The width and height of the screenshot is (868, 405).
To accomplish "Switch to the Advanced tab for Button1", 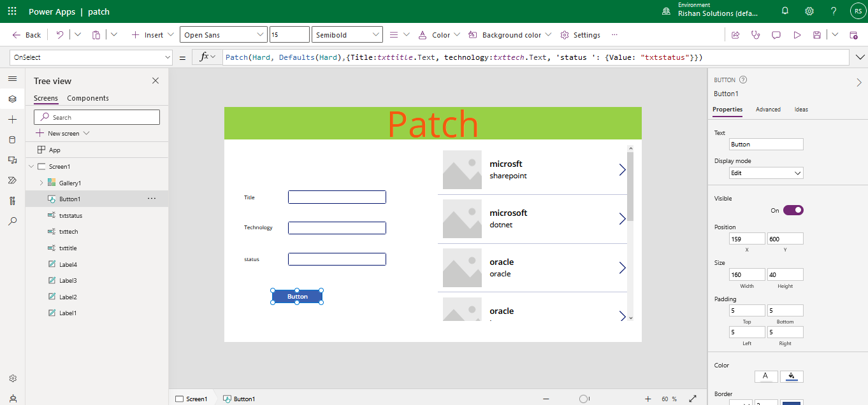I will pyautogui.click(x=768, y=109).
